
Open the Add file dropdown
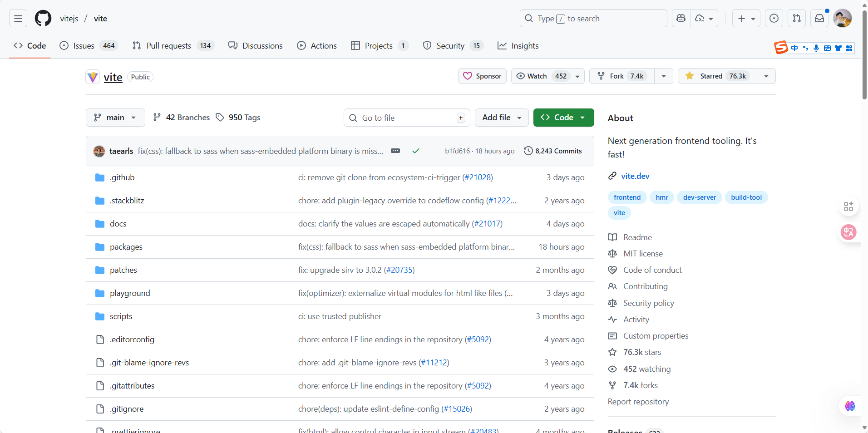[502, 118]
